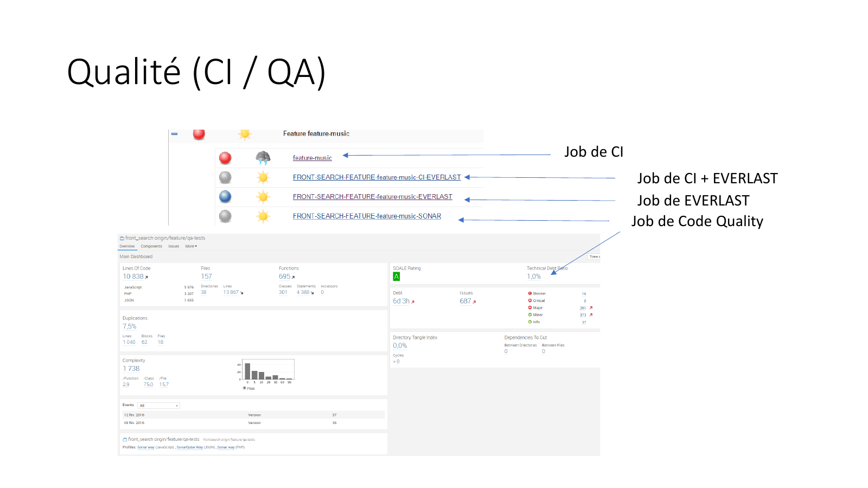Click blue status ball for feature-music-EVERLAST job
This screenshot has width=868, height=488.
click(x=225, y=197)
